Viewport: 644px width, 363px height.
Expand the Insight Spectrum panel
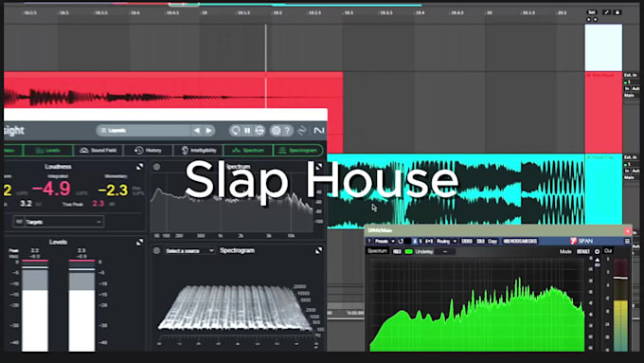tap(319, 167)
